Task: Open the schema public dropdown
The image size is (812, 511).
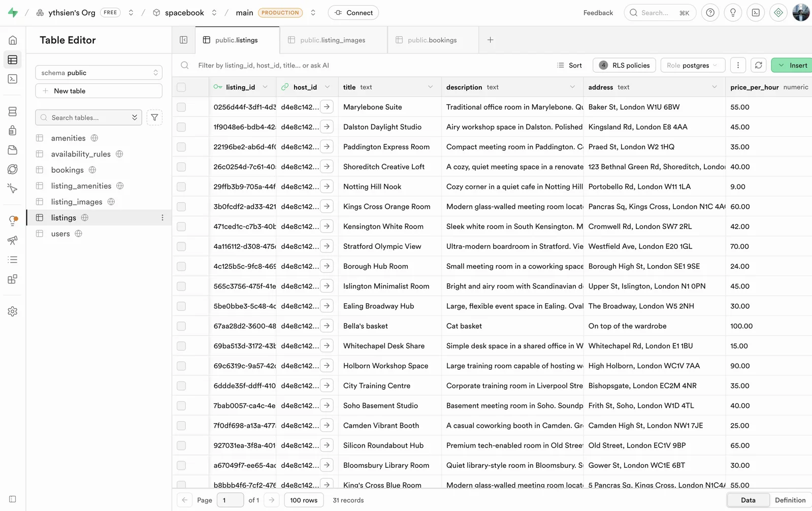Action: coord(99,73)
